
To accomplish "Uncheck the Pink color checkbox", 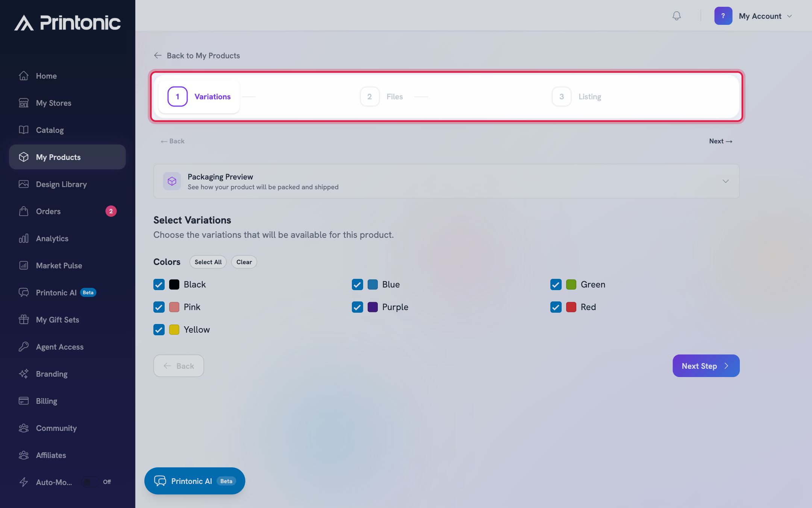I will [x=159, y=307].
